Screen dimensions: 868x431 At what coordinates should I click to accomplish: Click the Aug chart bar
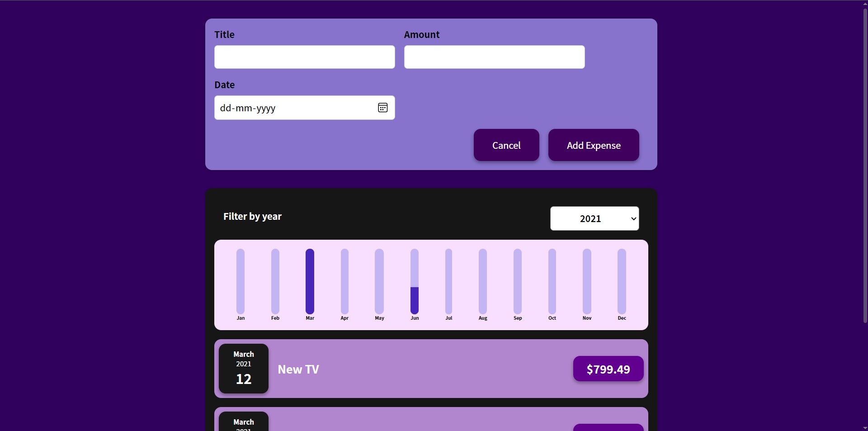pyautogui.click(x=483, y=281)
